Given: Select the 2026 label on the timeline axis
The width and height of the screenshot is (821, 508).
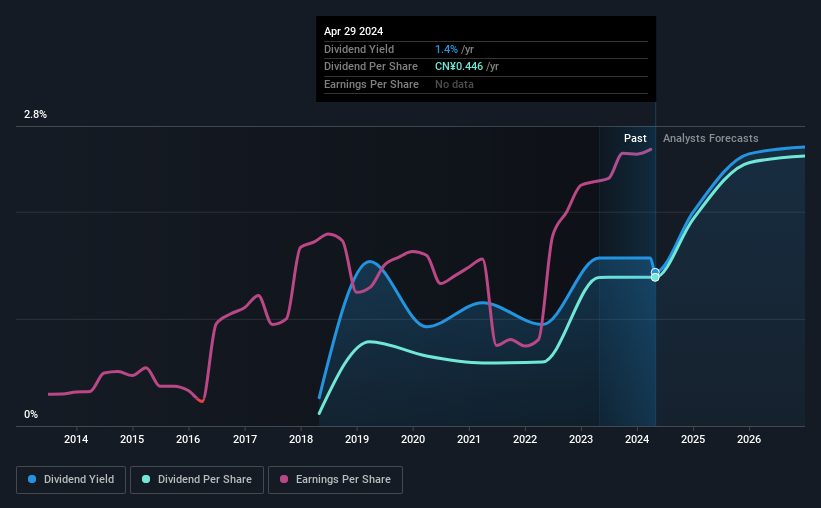Looking at the screenshot, I should pyautogui.click(x=749, y=439).
